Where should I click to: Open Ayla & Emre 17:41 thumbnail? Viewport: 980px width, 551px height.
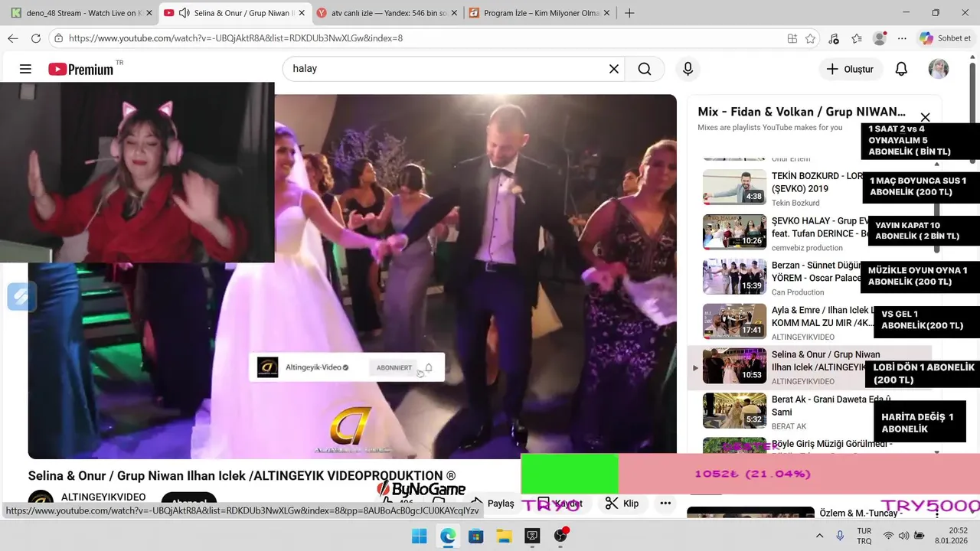pos(734,321)
